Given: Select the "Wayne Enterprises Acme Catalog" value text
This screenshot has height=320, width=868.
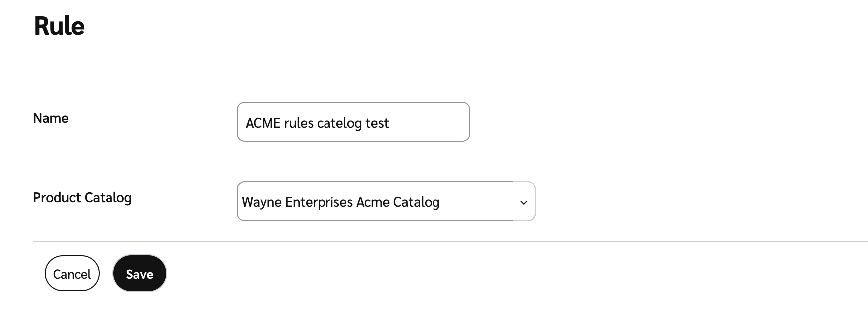Looking at the screenshot, I should tap(340, 202).
